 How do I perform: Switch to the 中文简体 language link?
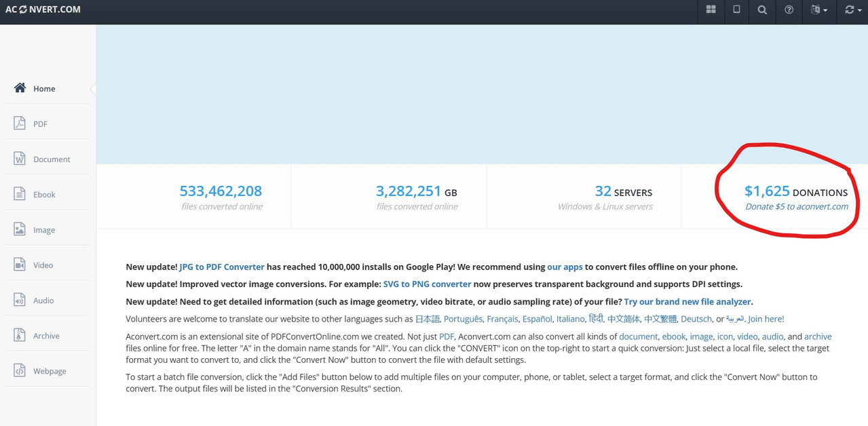(624, 319)
